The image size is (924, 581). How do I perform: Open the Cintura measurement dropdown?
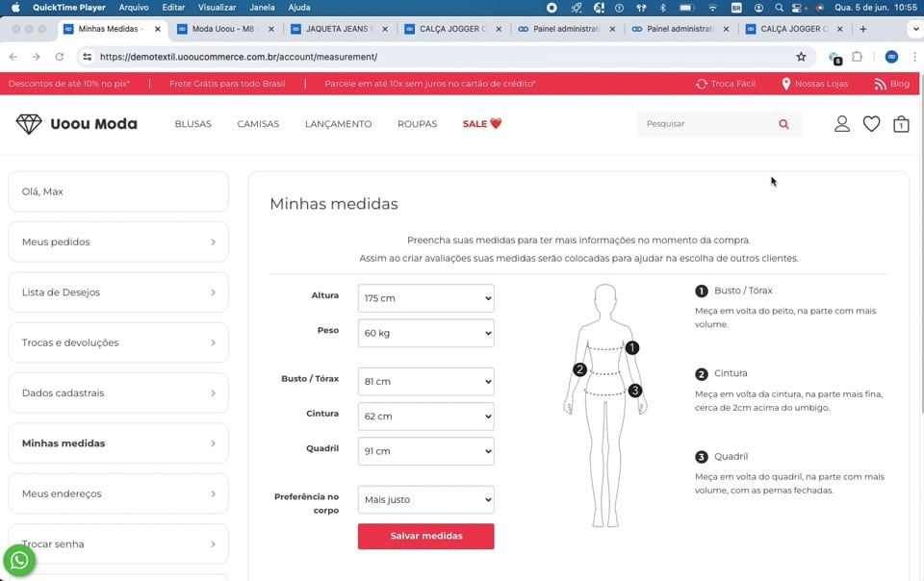(425, 416)
